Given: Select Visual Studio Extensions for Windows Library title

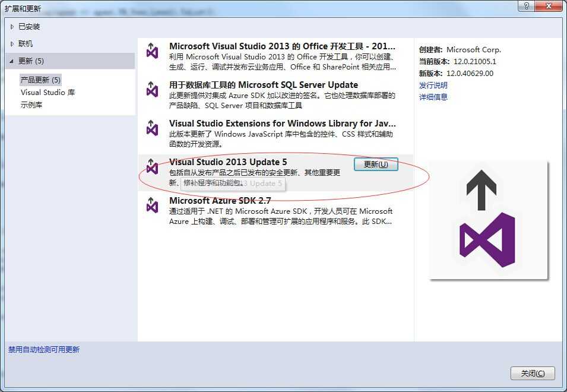Looking at the screenshot, I should [283, 124].
